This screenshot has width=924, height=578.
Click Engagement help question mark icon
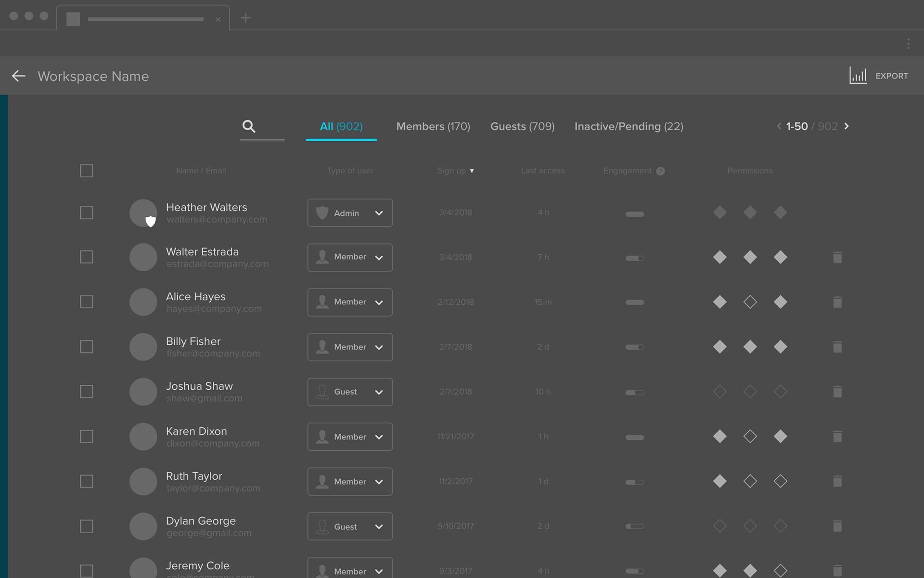pyautogui.click(x=660, y=171)
